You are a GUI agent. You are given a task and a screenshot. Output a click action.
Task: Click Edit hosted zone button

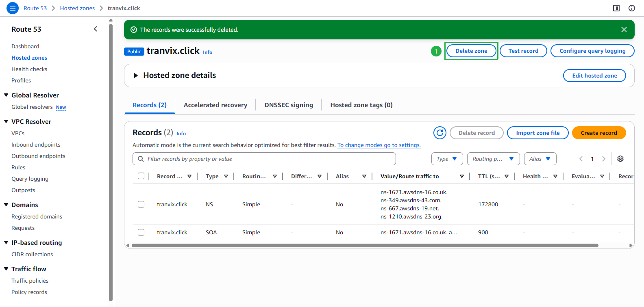click(594, 76)
